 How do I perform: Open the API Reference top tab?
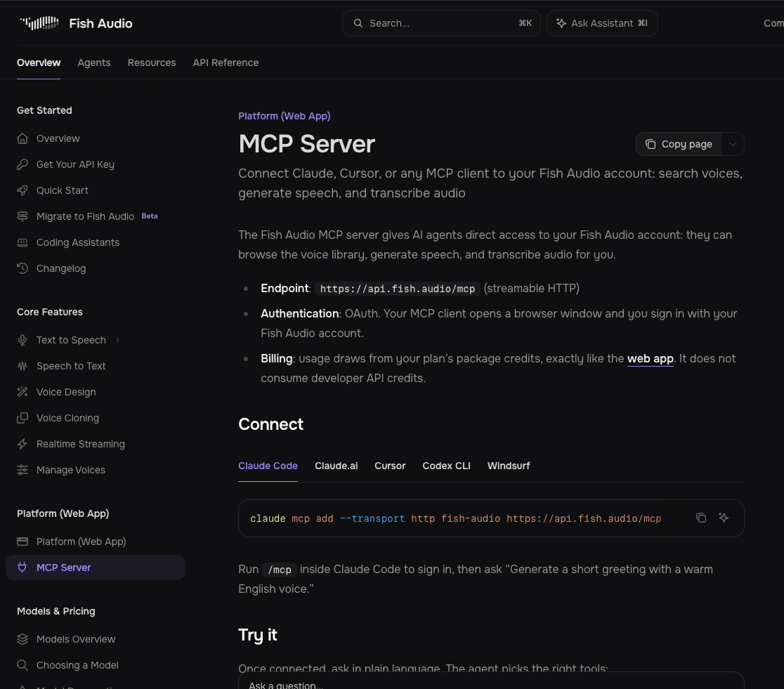(226, 63)
